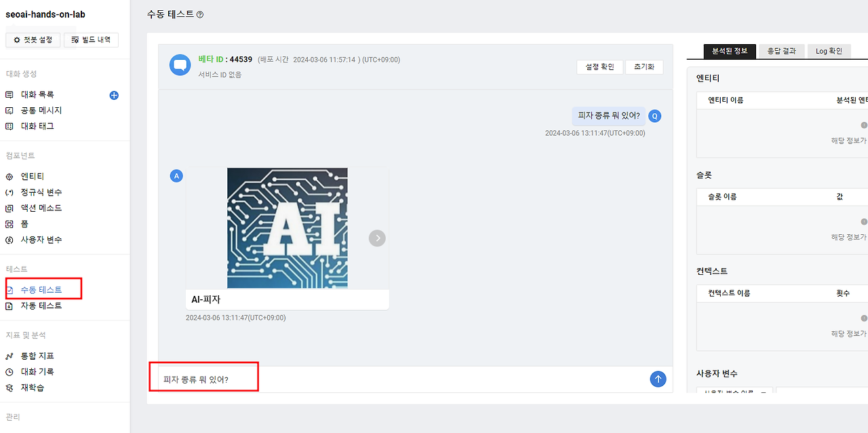Reset the chat with 초기화 button
This screenshot has width=868, height=433.
click(644, 67)
